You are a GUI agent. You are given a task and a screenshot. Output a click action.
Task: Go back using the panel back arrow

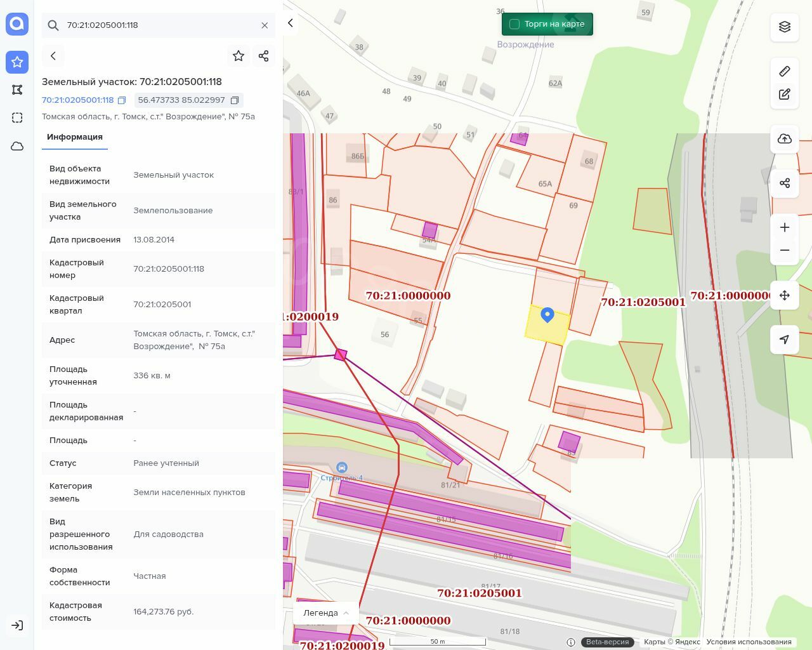tap(53, 56)
